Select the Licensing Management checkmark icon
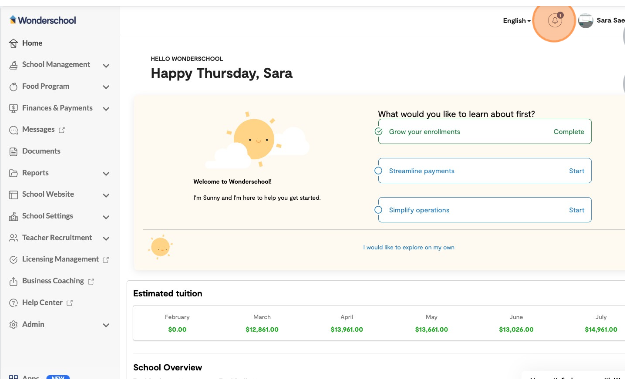The height and width of the screenshot is (379, 625). 13,259
